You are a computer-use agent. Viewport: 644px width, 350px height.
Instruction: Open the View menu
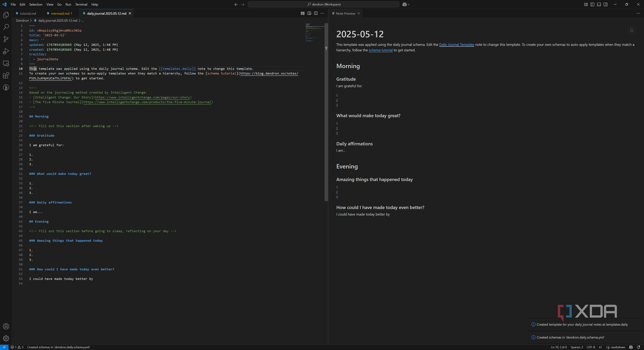[50, 4]
